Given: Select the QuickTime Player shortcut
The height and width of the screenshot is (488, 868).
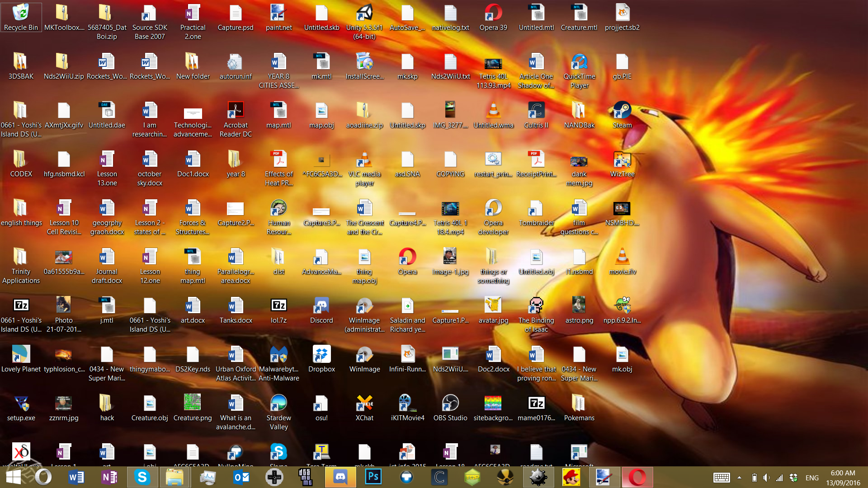Looking at the screenshot, I should click(579, 70).
